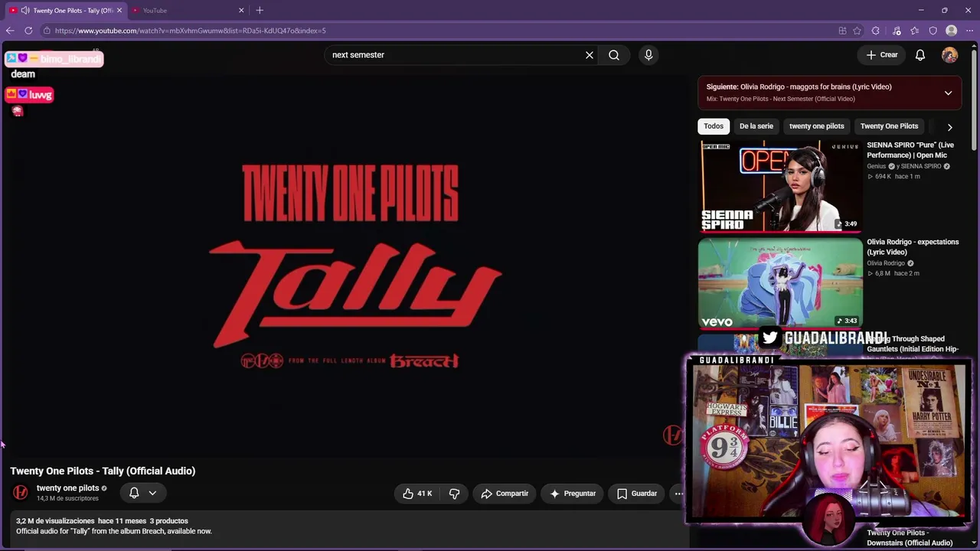Open more actions three-dot button
This screenshot has height=551, width=980.
[x=678, y=494]
